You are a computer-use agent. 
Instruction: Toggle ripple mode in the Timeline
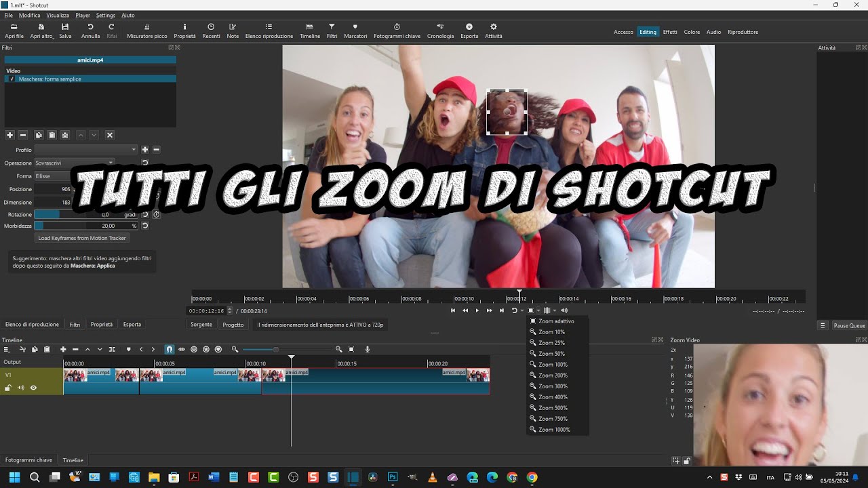(194, 349)
